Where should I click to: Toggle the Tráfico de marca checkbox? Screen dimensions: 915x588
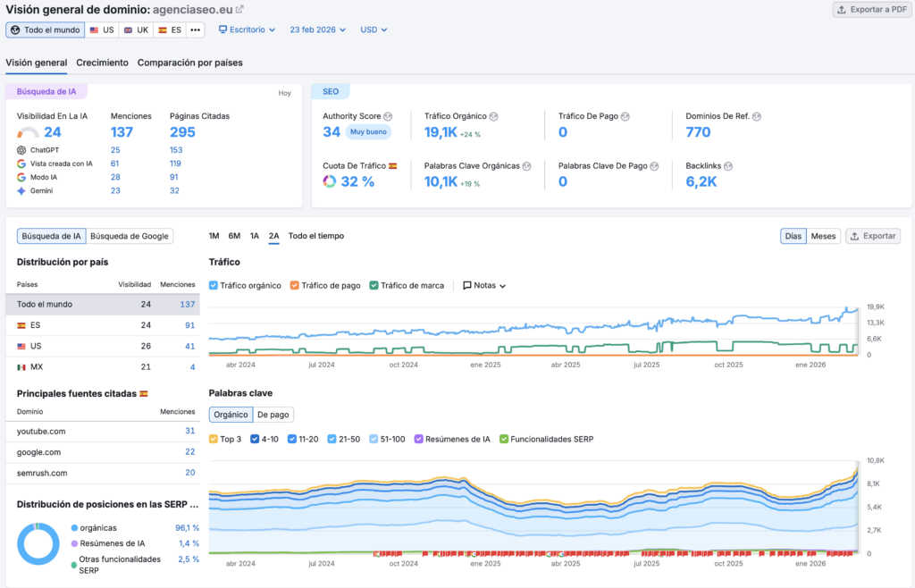tap(374, 285)
